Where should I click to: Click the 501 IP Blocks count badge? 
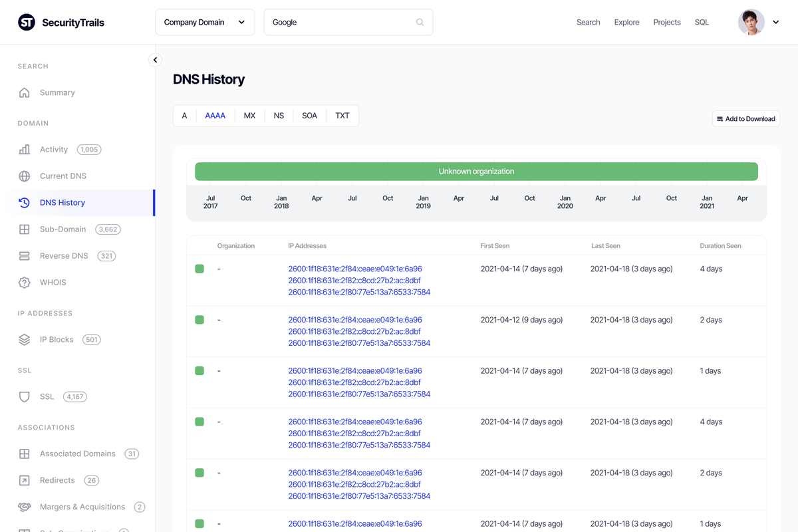pos(92,340)
